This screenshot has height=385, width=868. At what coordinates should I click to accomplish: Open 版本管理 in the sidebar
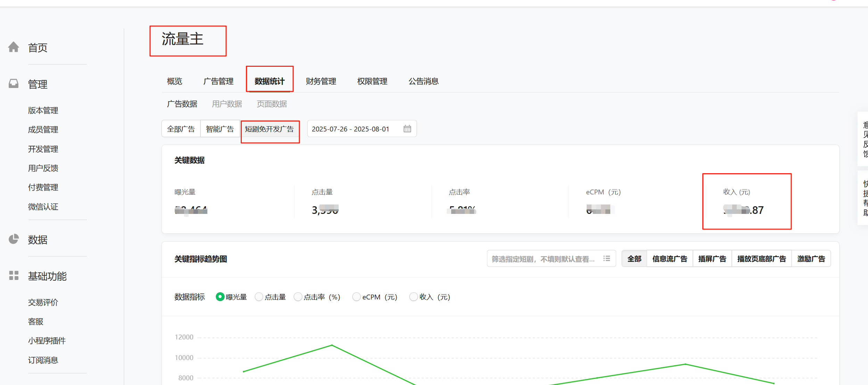coord(43,111)
